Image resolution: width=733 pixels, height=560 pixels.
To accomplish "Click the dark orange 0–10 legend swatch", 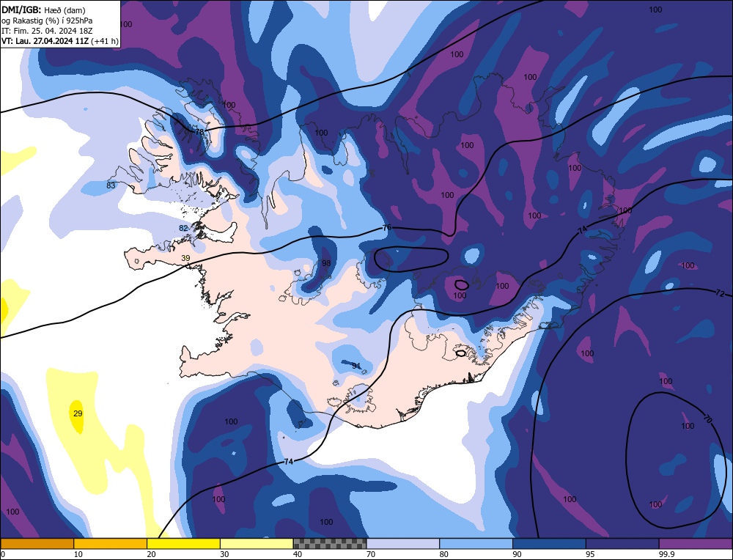I will 37,544.
